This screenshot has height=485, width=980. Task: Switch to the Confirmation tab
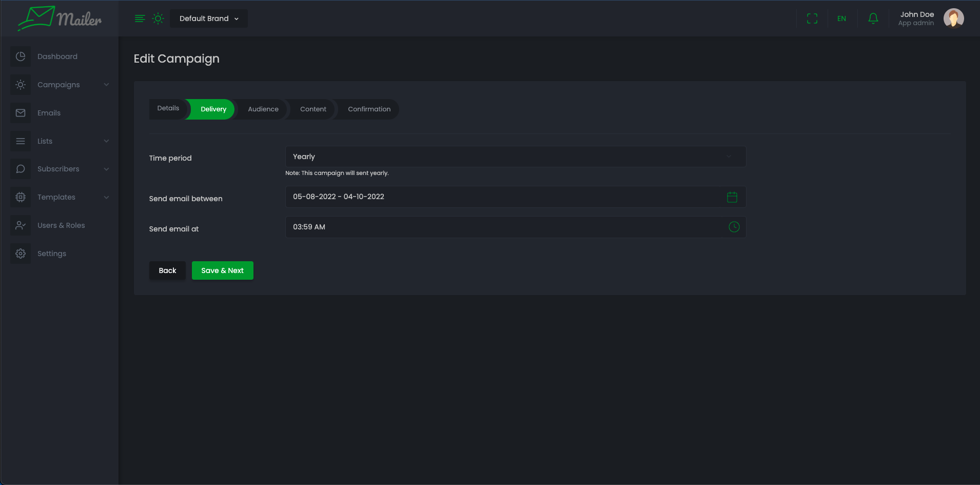369,109
